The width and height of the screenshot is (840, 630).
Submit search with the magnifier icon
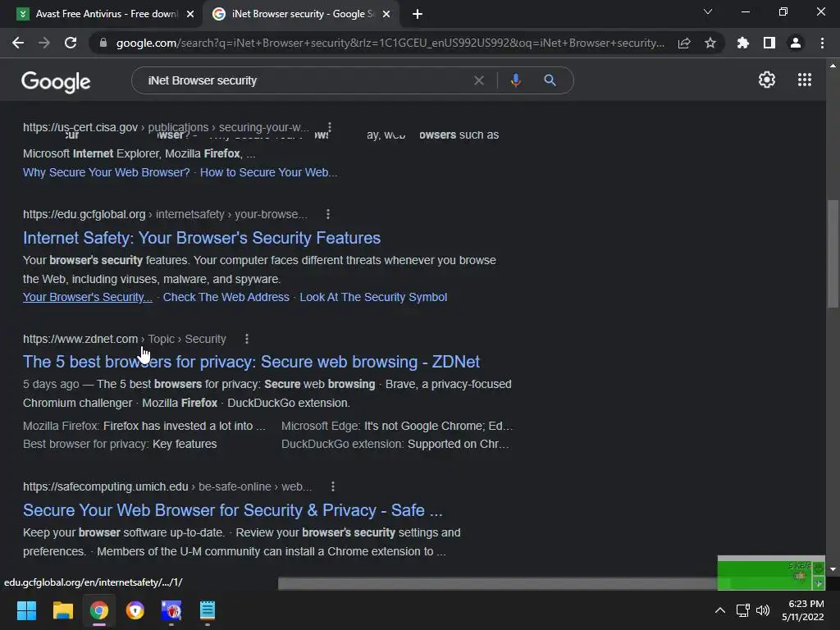pyautogui.click(x=550, y=80)
